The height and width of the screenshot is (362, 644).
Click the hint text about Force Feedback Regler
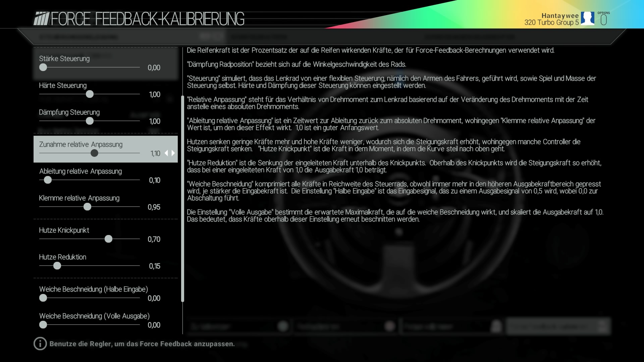coord(142,344)
